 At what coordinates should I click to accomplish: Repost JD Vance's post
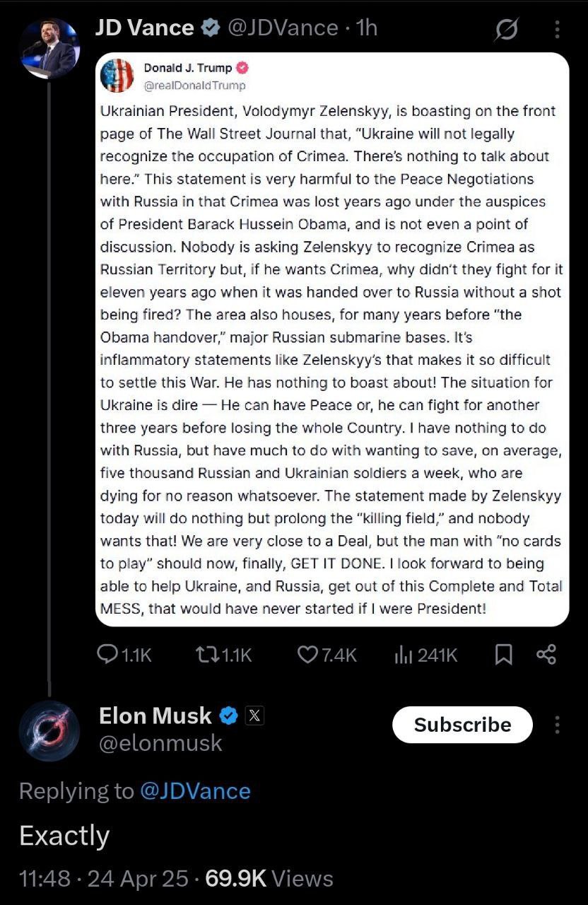tap(207, 655)
